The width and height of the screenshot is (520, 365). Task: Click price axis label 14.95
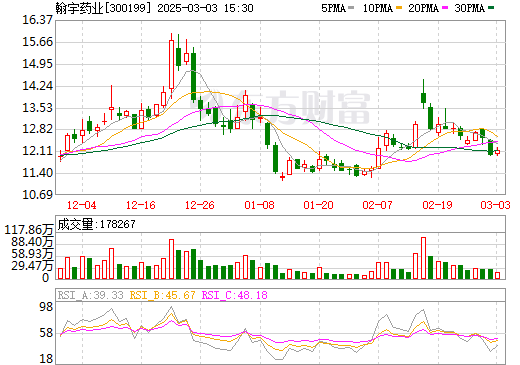point(37,64)
